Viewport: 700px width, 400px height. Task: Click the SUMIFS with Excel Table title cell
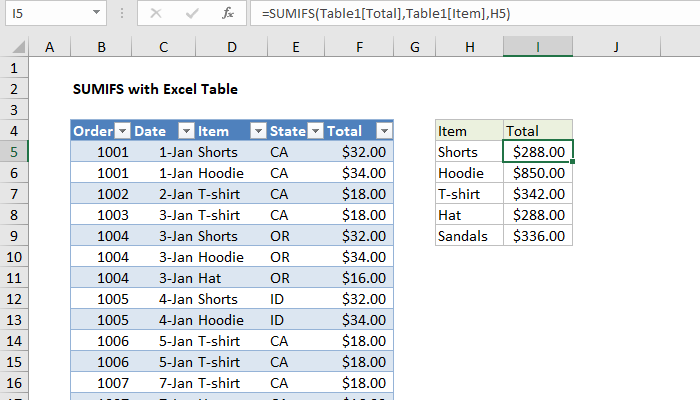(155, 89)
